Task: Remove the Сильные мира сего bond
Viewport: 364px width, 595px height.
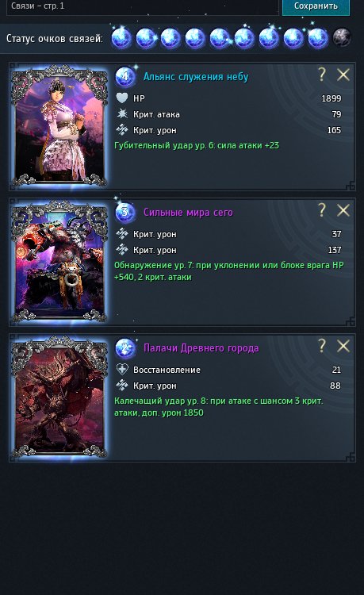Action: tap(343, 210)
